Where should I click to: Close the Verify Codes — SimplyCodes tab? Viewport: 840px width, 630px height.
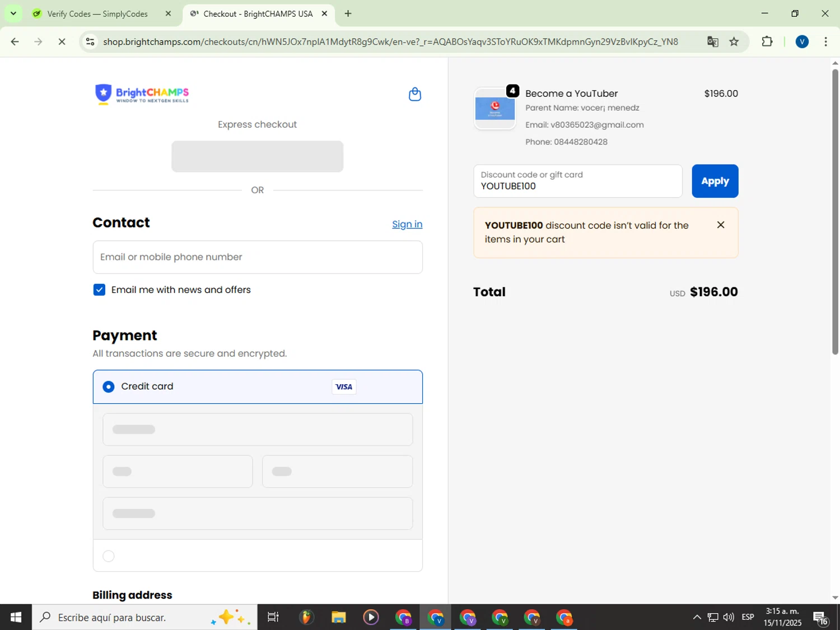tap(168, 13)
